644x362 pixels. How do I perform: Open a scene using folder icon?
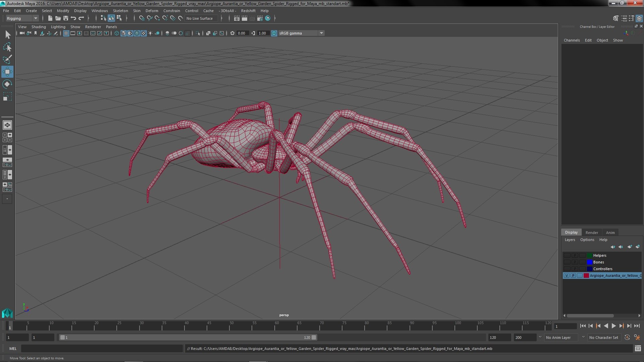click(58, 18)
